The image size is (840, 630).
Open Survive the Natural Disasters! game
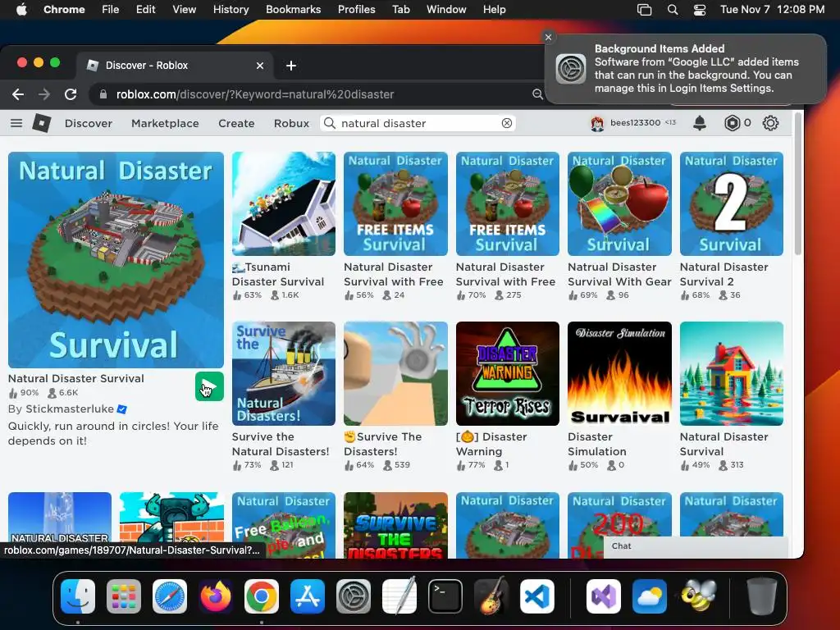point(283,373)
